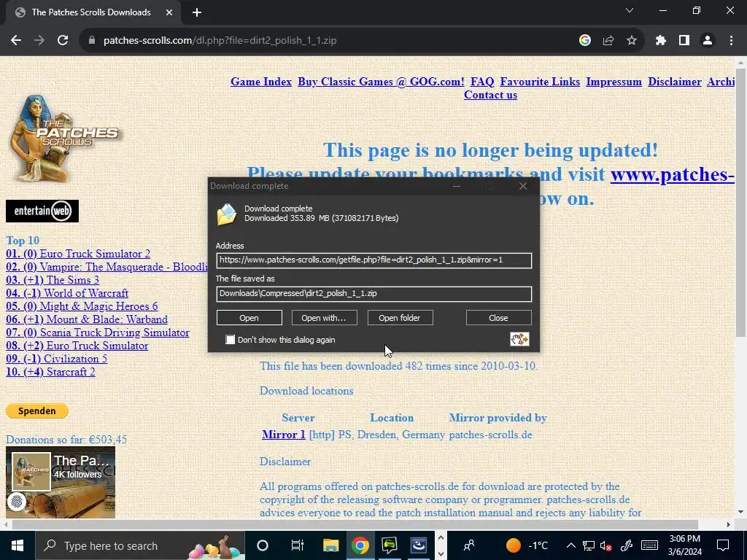Open the Extensions puzzle icon
Viewport: 747px width, 560px height.
(x=661, y=41)
